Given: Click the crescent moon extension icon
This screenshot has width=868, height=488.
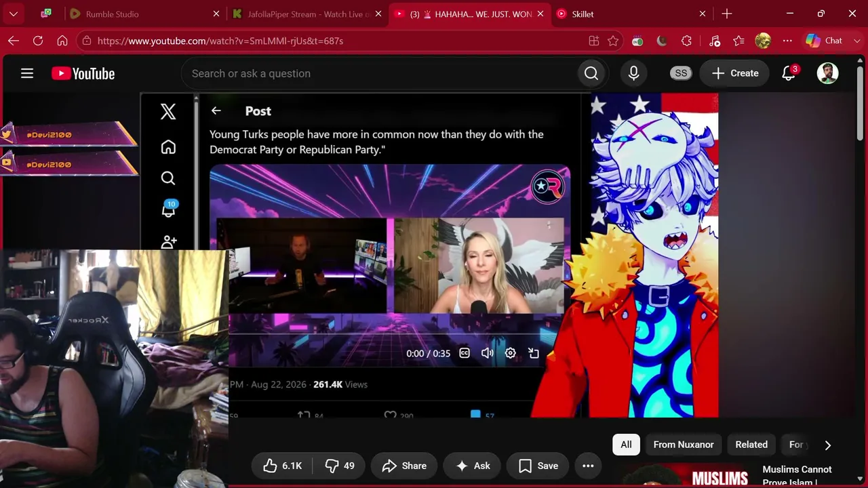Looking at the screenshot, I should [662, 41].
